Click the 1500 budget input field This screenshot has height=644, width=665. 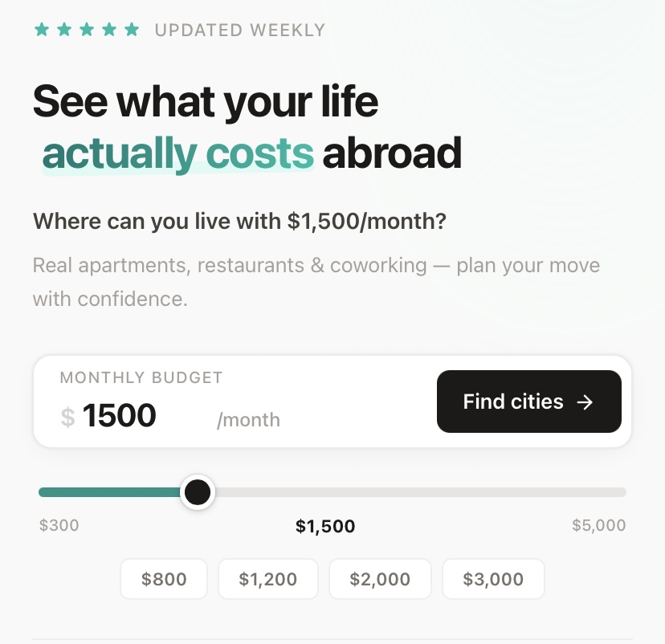point(120,415)
